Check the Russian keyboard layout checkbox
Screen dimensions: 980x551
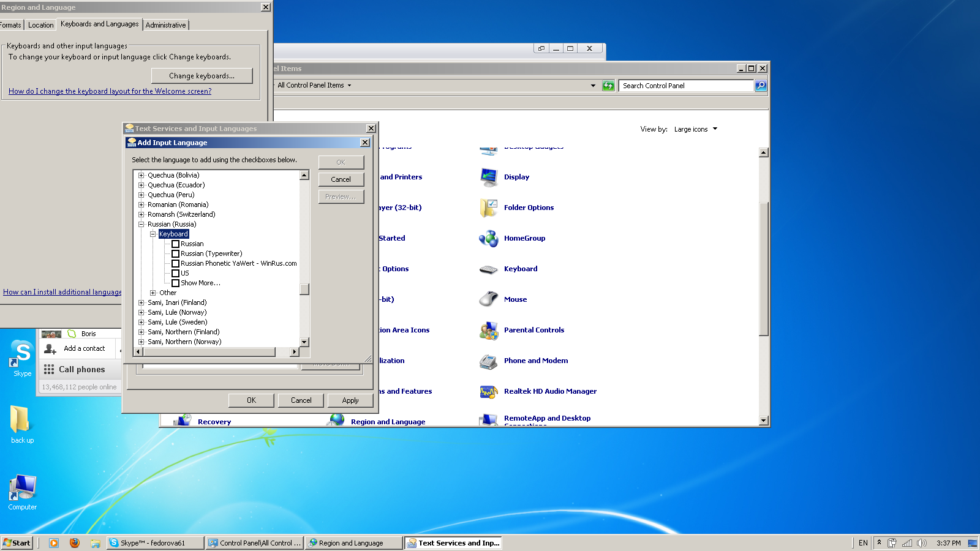(175, 244)
